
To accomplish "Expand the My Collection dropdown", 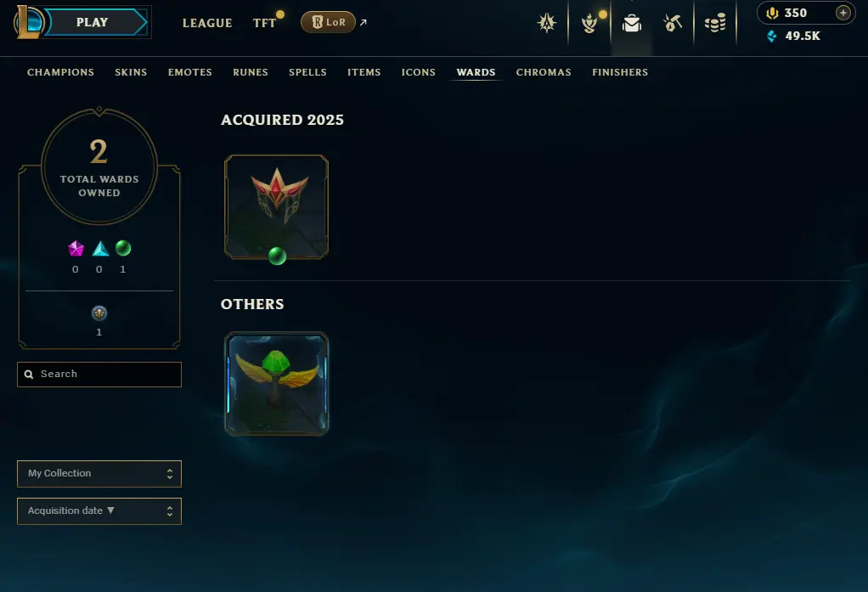I will coord(99,473).
